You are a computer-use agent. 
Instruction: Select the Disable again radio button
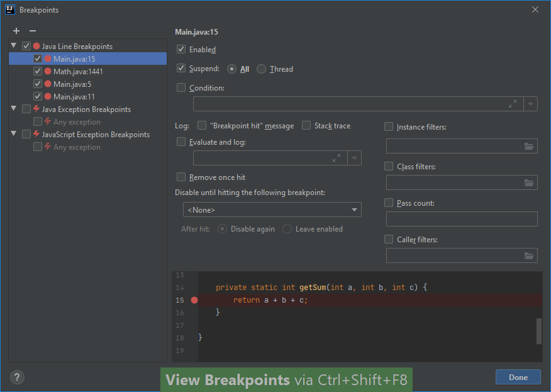222,229
